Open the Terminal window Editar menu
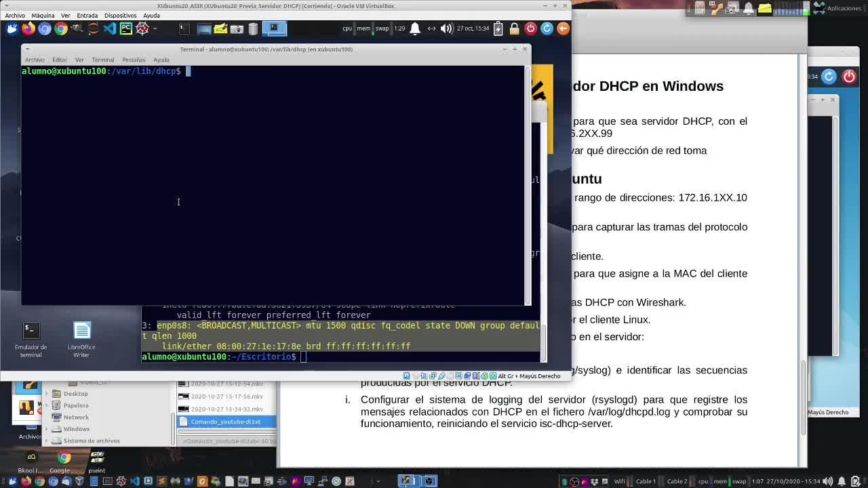The width and height of the screenshot is (868, 488). point(60,60)
